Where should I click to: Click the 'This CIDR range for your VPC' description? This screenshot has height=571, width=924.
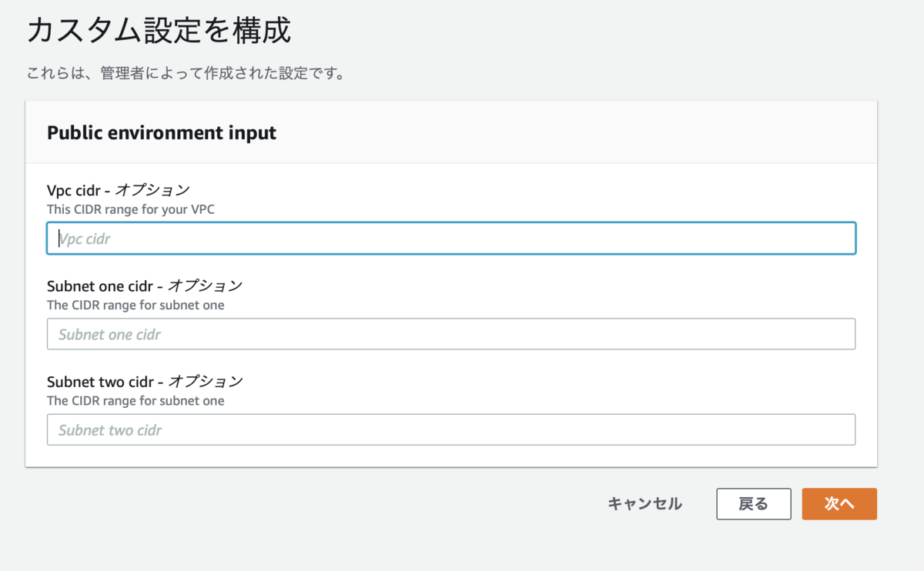tap(131, 209)
